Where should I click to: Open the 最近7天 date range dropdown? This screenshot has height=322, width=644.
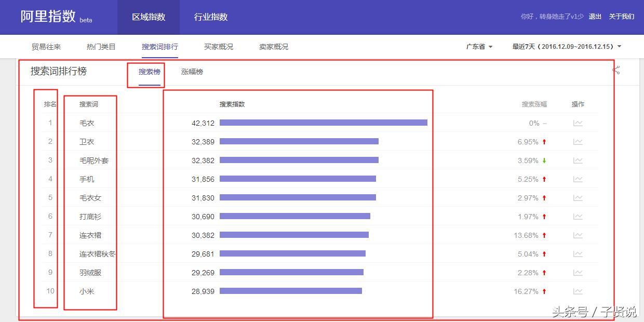tap(567, 47)
